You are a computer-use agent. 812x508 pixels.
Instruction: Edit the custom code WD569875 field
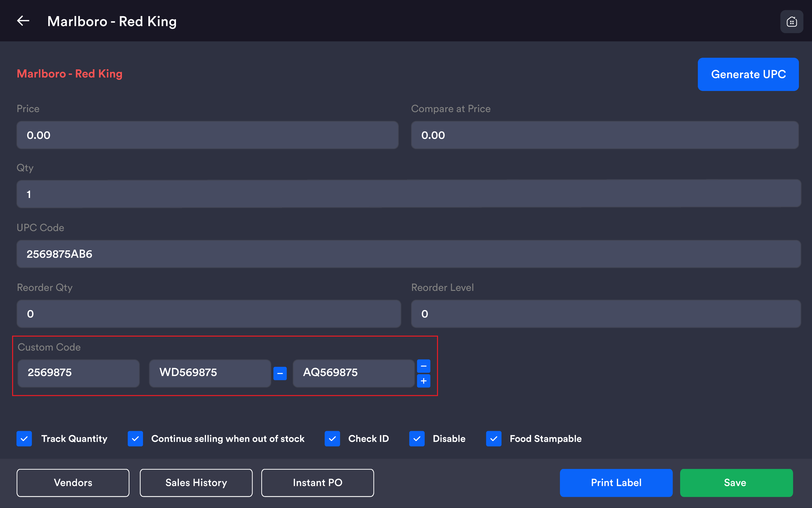pos(210,373)
